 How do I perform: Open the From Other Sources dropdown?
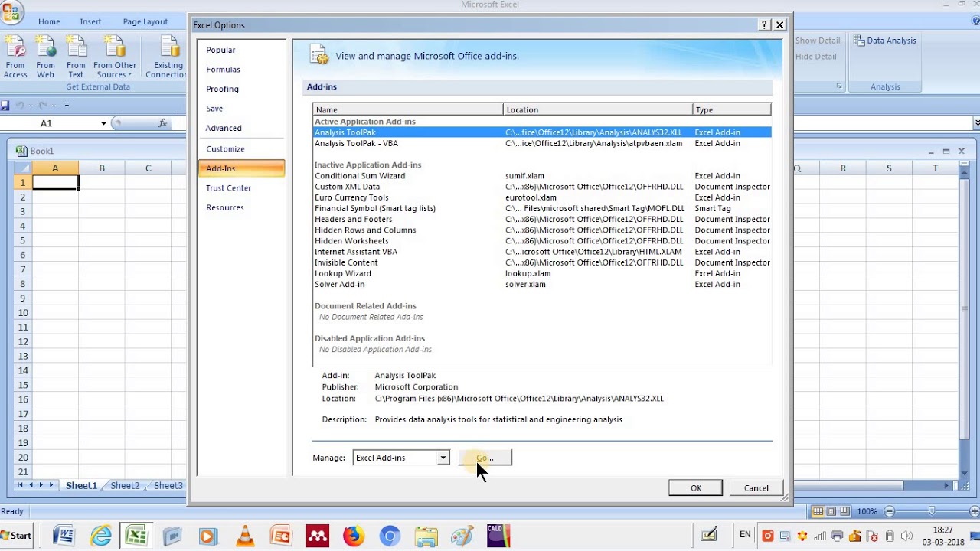[x=114, y=57]
